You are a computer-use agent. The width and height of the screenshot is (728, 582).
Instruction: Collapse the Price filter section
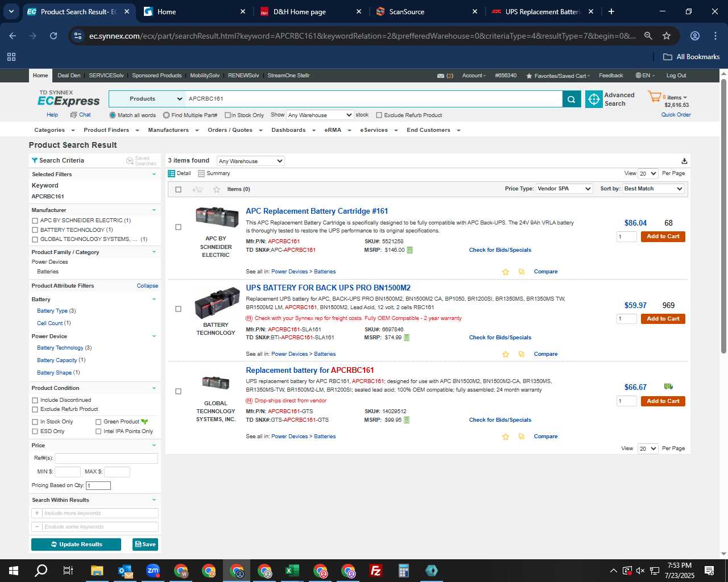(154, 446)
